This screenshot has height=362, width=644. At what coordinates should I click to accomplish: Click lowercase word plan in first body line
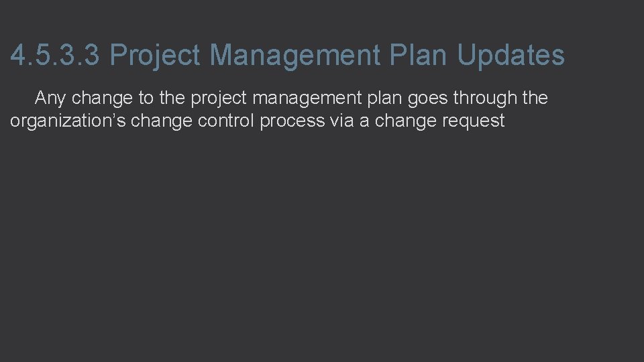pos(384,99)
